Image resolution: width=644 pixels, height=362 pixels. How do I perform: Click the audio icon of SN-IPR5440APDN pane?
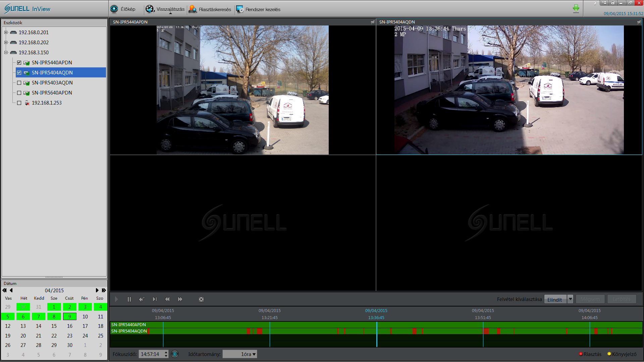click(x=373, y=22)
